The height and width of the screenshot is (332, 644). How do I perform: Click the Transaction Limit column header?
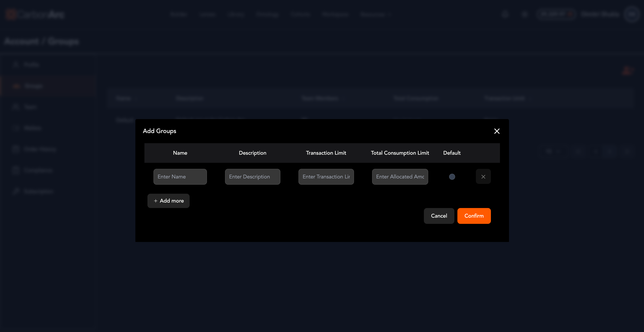326,153
